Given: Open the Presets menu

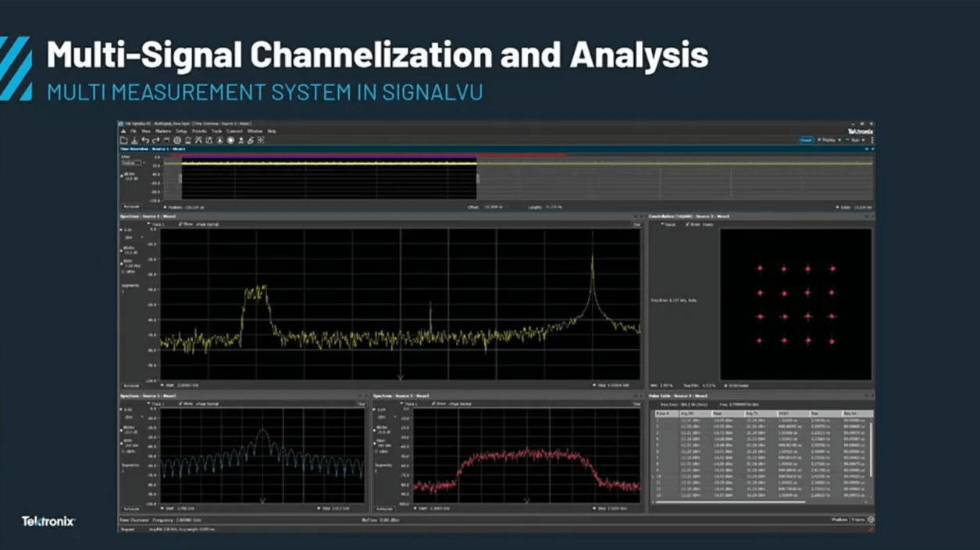Looking at the screenshot, I should [x=199, y=131].
